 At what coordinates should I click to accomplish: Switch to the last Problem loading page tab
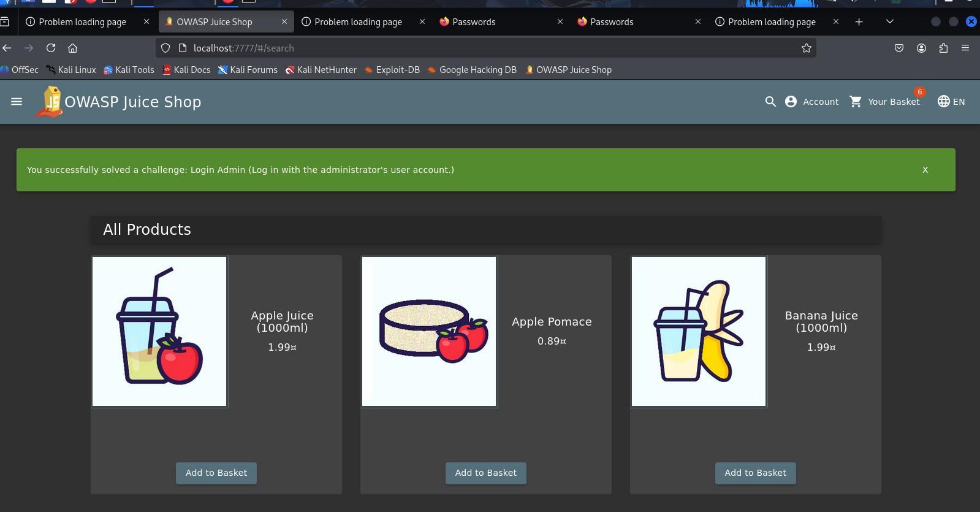pos(772,21)
